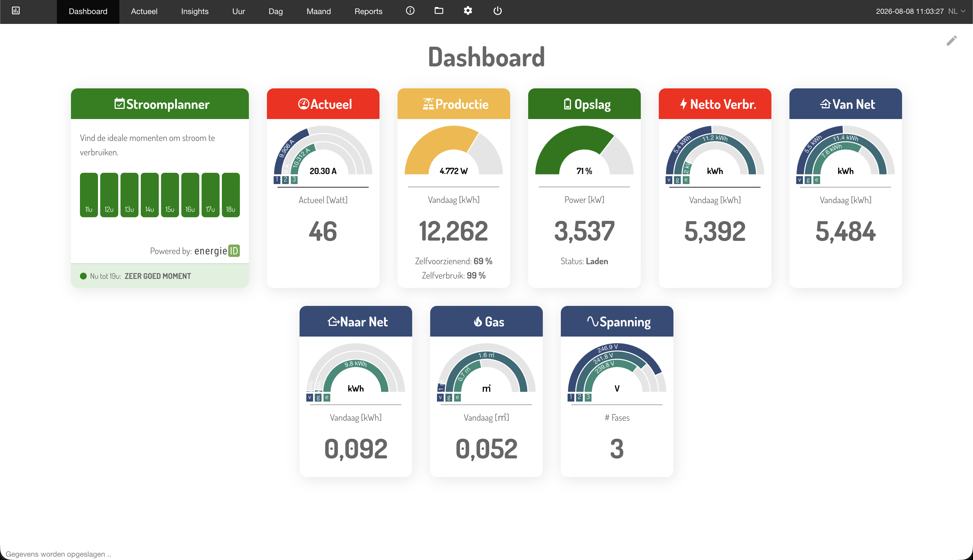
Task: Open the folder icon in the navbar
Action: [439, 11]
